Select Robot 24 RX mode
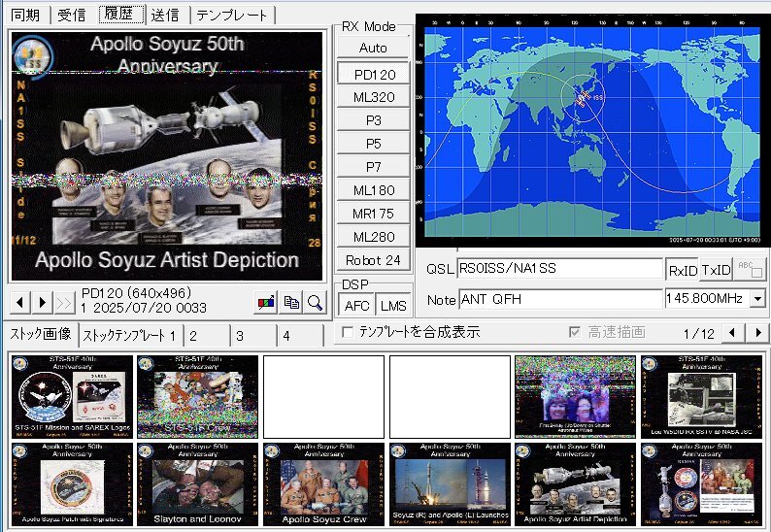The height and width of the screenshot is (532, 771). [373, 259]
